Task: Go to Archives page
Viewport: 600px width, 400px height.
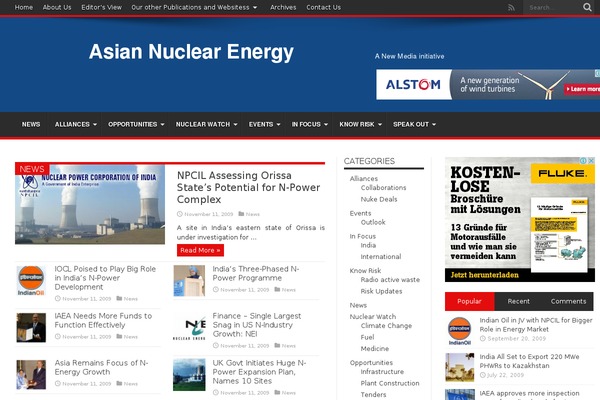Action: point(283,7)
